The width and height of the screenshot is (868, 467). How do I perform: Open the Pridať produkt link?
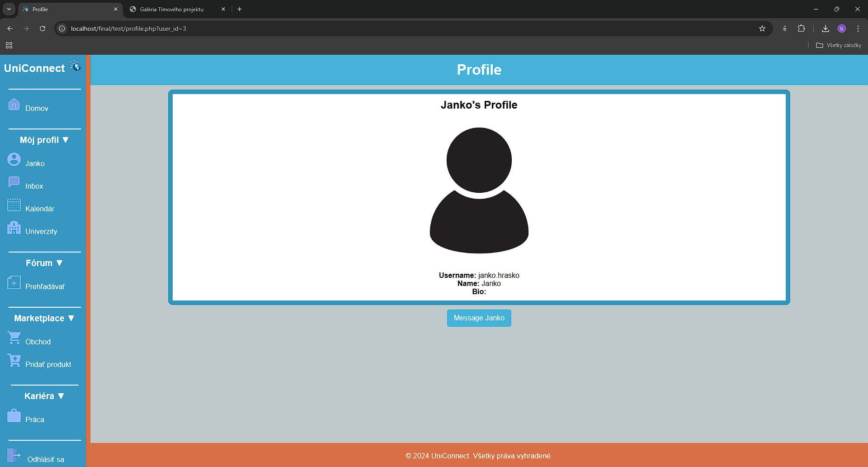(x=48, y=365)
